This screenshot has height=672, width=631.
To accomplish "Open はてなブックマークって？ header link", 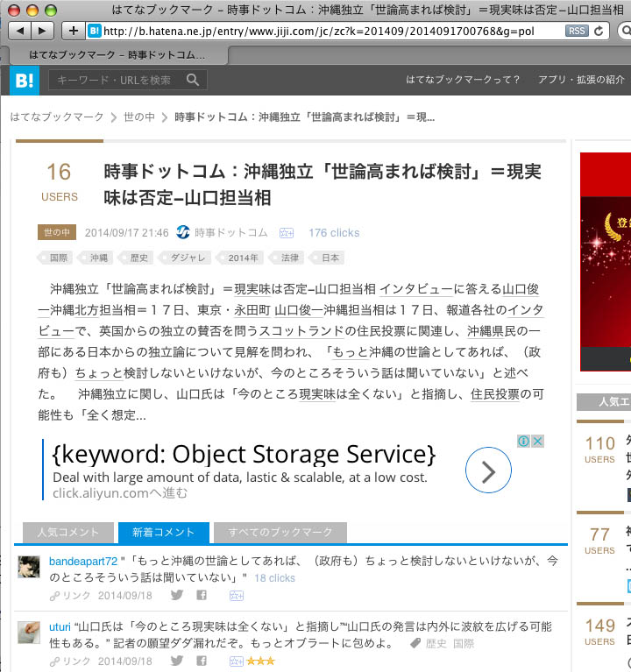I will pyautogui.click(x=463, y=79).
